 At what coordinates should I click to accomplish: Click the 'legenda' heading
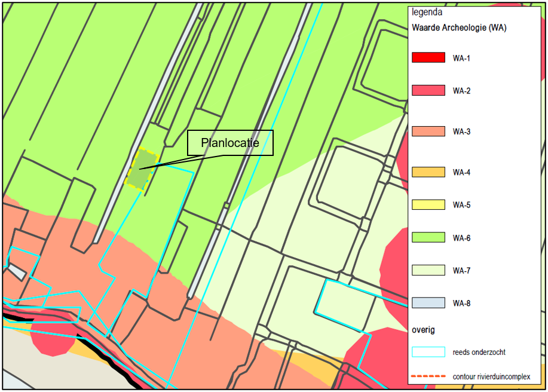pos(427,13)
